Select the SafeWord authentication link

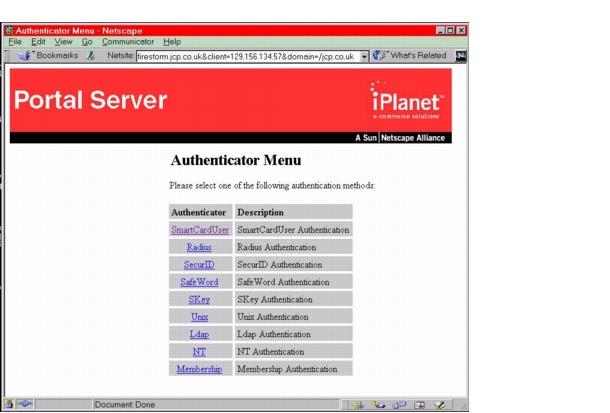(199, 282)
